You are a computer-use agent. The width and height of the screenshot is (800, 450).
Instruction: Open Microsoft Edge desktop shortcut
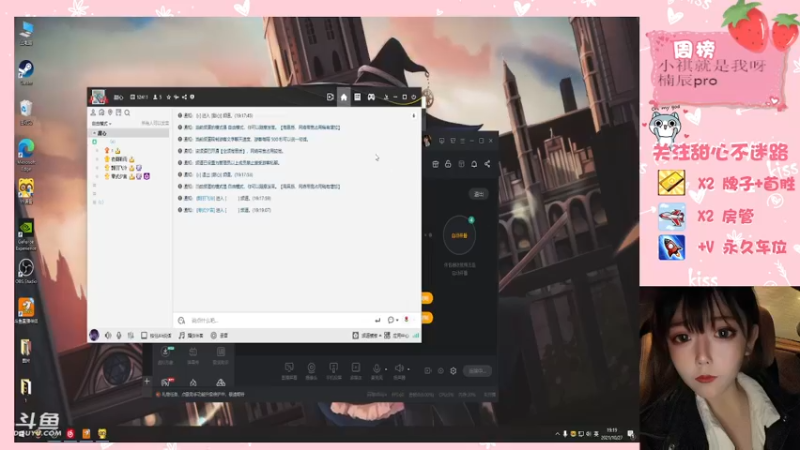pos(26,155)
